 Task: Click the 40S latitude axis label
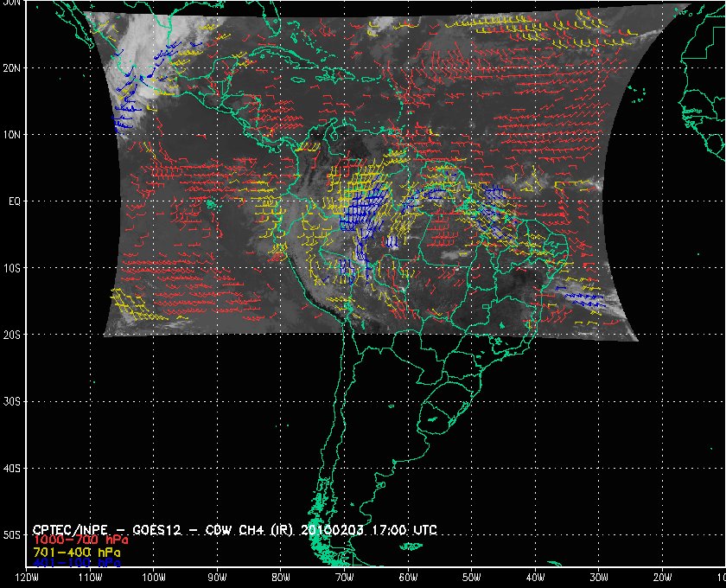[12, 468]
